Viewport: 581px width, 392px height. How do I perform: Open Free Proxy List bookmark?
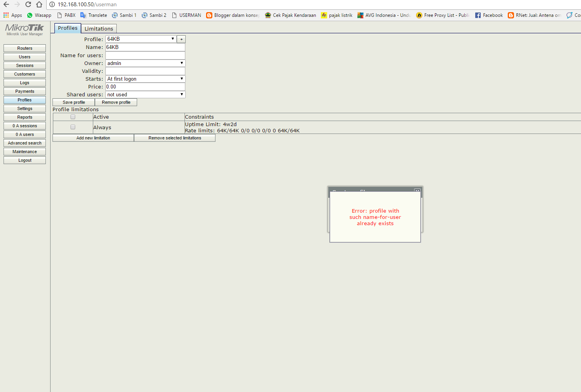point(442,15)
